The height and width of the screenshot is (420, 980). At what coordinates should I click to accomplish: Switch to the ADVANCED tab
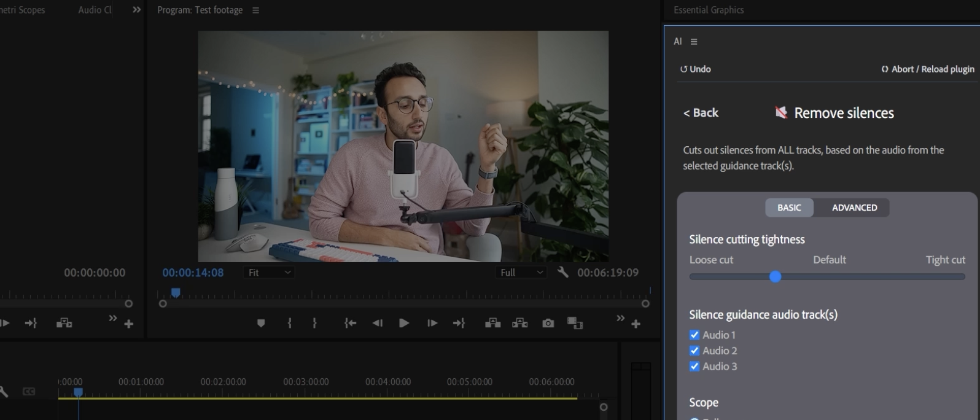coord(854,208)
